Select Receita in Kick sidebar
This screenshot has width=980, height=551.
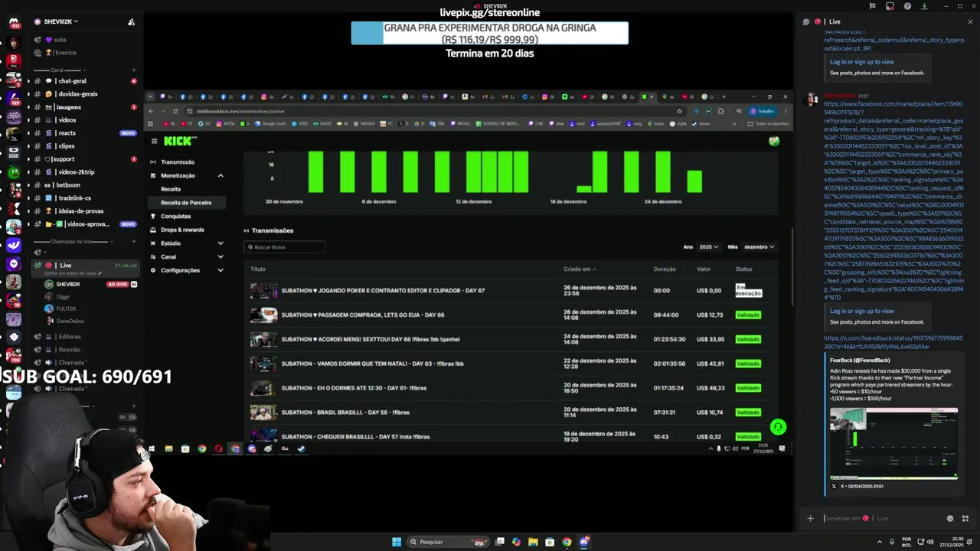(171, 189)
